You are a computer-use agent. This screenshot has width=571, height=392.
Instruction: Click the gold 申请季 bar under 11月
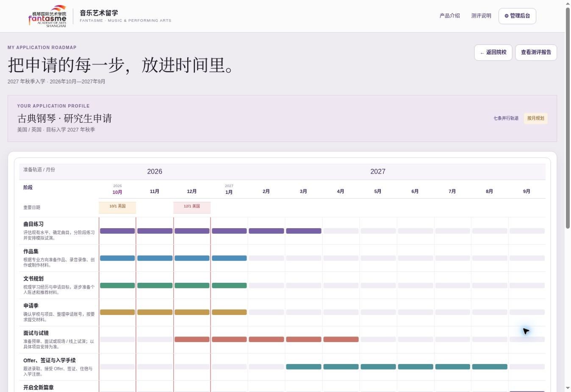tap(155, 312)
